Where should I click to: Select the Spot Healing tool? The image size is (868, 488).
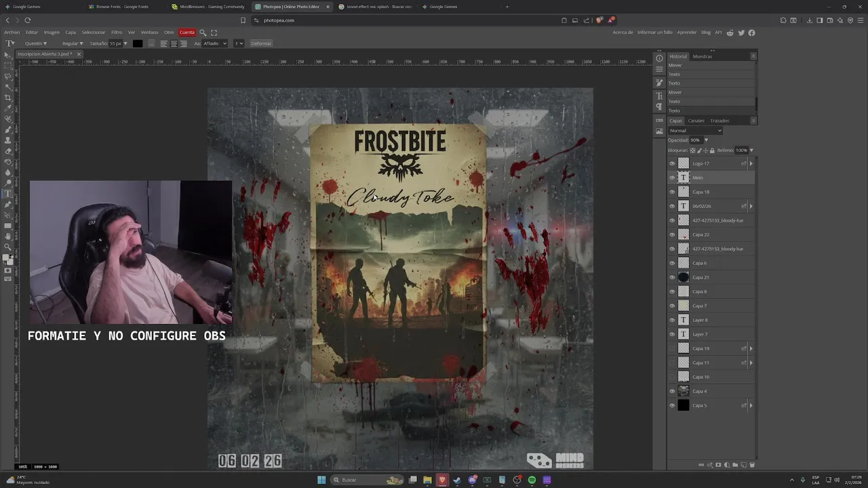tap(8, 119)
